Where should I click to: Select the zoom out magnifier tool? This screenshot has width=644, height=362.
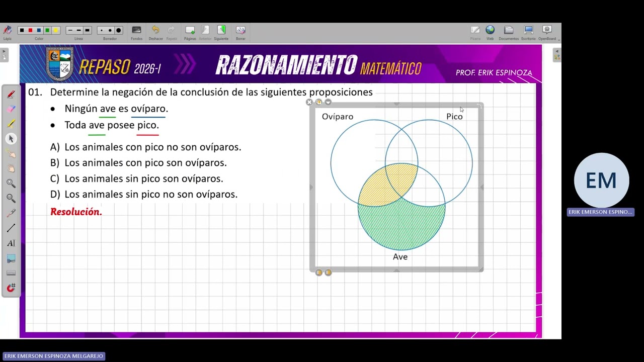(x=11, y=198)
